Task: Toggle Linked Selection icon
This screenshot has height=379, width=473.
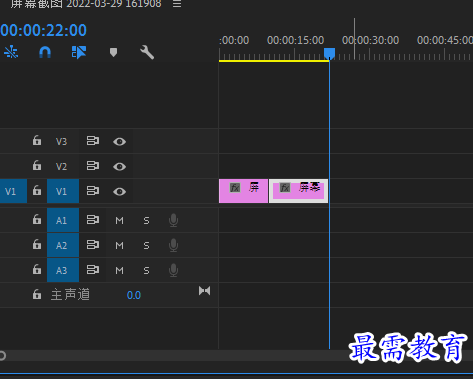Action: pyautogui.click(x=79, y=52)
